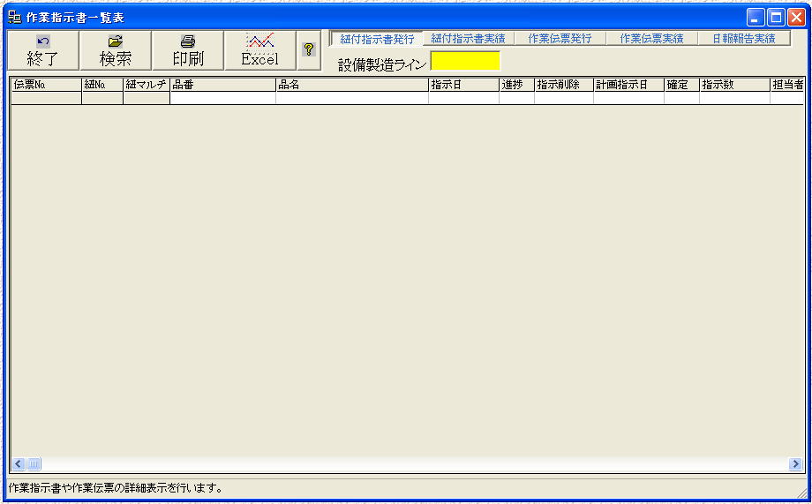Click the horizontal scrollbar thumb
This screenshot has height=504, width=812.
(x=34, y=463)
